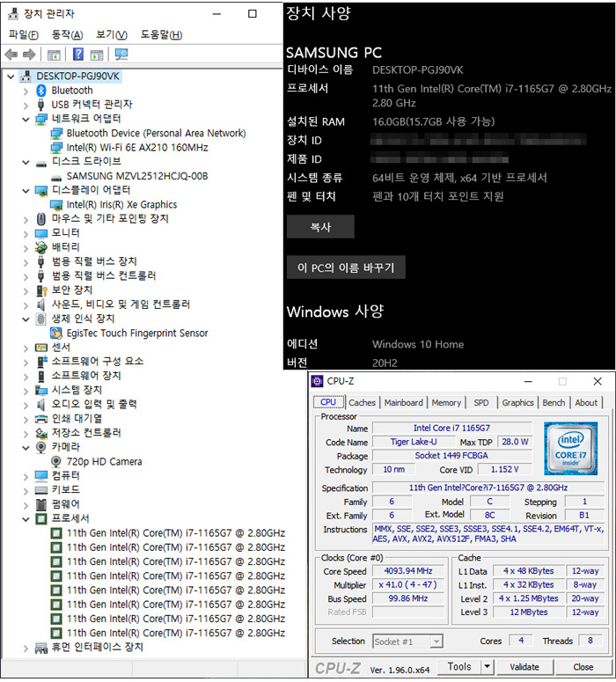Click the print queue (인쇄 대기열) printer icon
The height and width of the screenshot is (682, 616).
(40, 419)
